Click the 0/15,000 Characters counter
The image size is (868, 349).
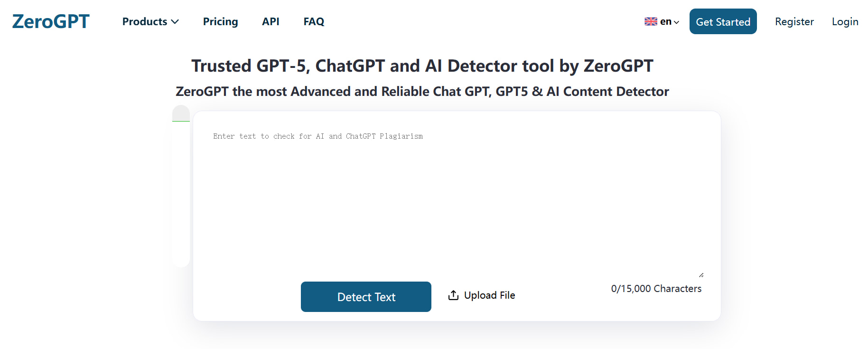(656, 288)
